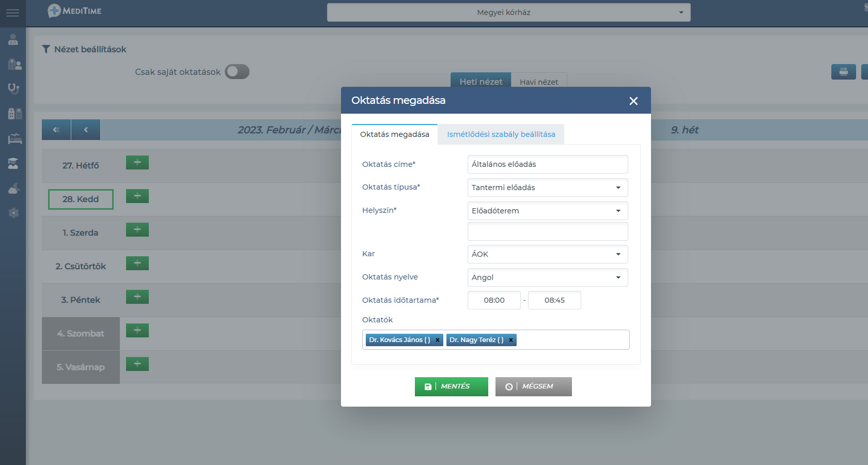Click the 1. Szerda day label
This screenshot has width=868, height=465.
click(x=81, y=233)
